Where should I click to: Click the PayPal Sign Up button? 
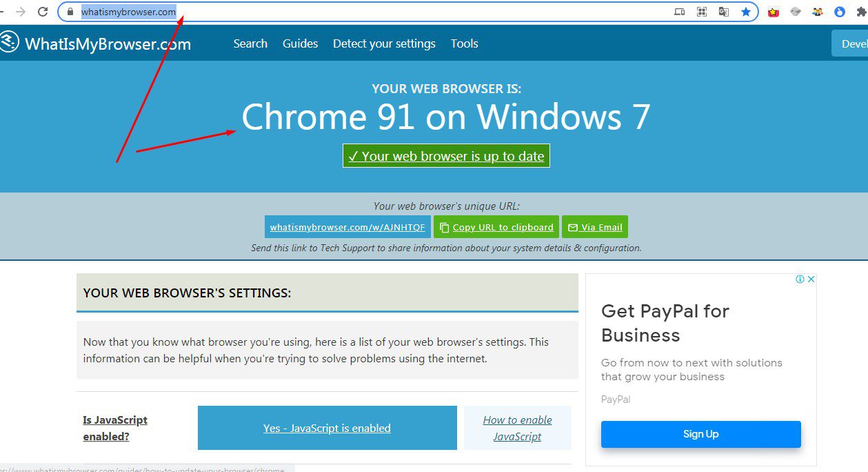pos(701,434)
